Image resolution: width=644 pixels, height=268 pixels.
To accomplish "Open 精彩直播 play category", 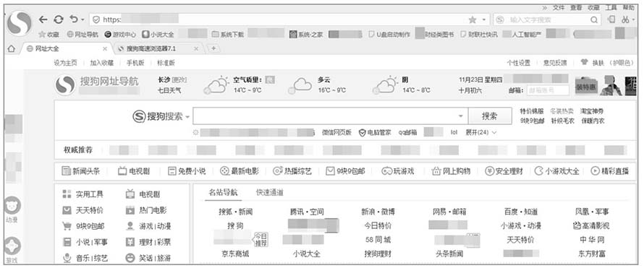I will click(610, 171).
